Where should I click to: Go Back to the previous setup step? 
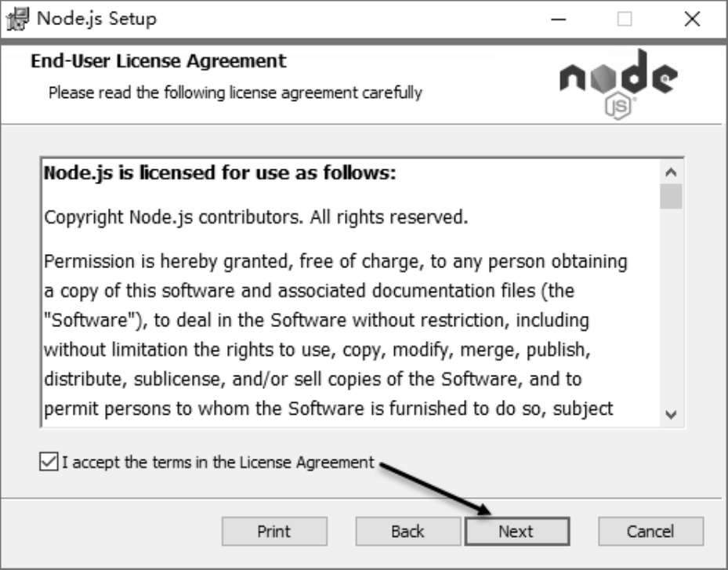point(407,532)
